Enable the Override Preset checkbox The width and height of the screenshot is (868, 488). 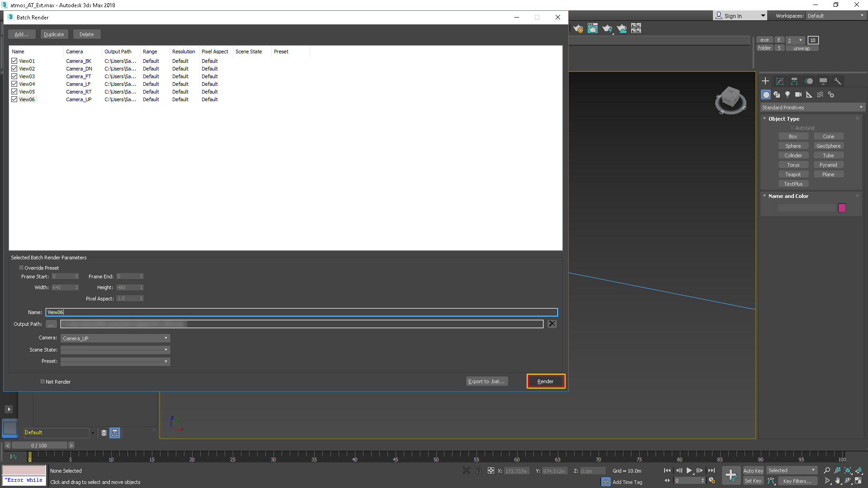(21, 268)
